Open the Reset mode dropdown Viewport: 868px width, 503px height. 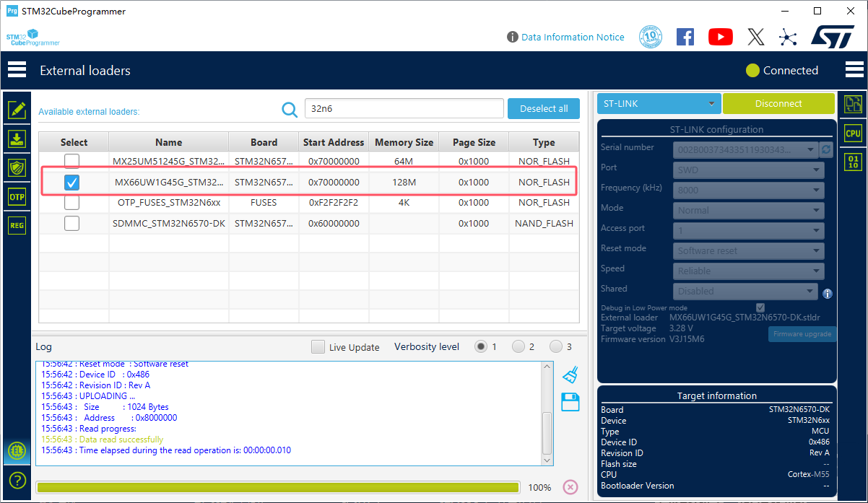tap(749, 250)
